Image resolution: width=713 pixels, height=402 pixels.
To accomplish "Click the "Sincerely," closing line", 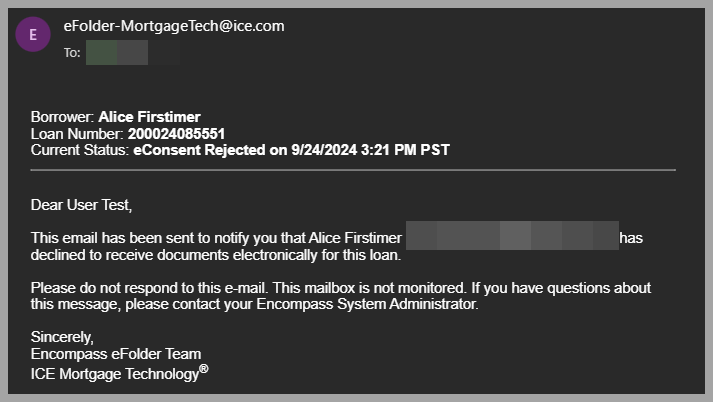I will click(x=63, y=337).
